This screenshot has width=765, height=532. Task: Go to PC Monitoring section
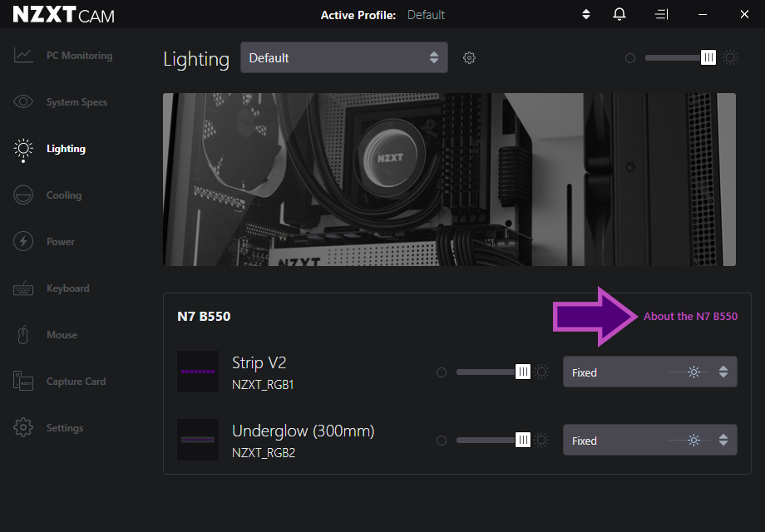click(x=80, y=56)
